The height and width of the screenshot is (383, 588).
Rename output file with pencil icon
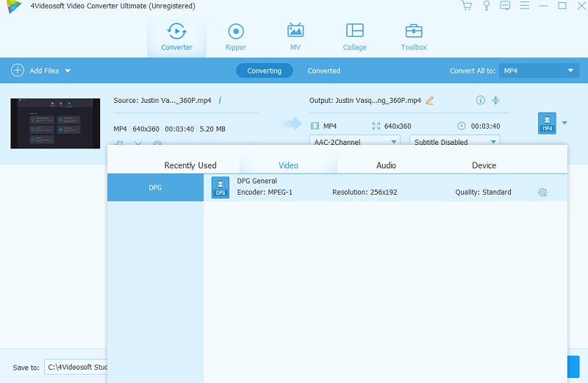coord(430,100)
